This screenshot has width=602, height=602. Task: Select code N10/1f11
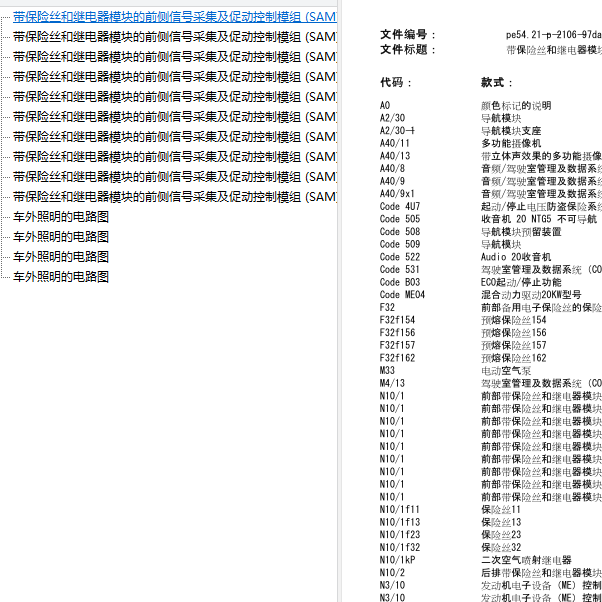pos(400,510)
